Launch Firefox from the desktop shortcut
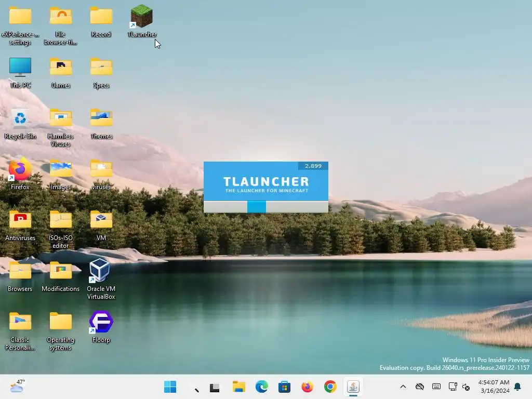 20,174
